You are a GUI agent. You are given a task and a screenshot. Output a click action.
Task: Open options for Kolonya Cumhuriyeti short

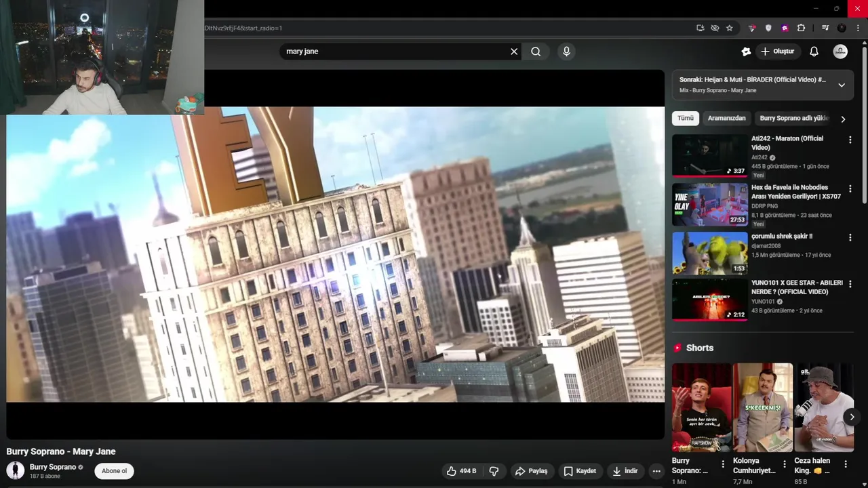click(784, 464)
